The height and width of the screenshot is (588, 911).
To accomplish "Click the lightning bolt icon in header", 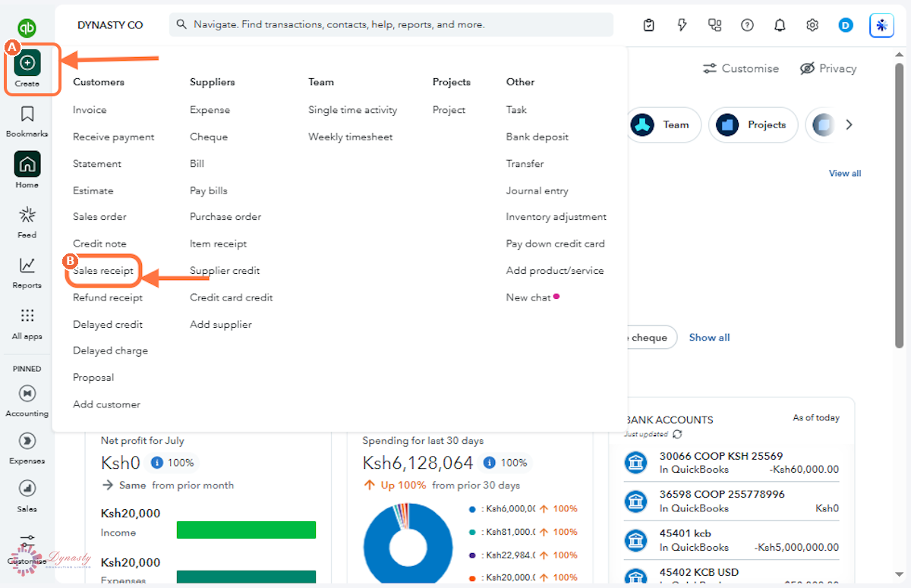I will pyautogui.click(x=682, y=25).
